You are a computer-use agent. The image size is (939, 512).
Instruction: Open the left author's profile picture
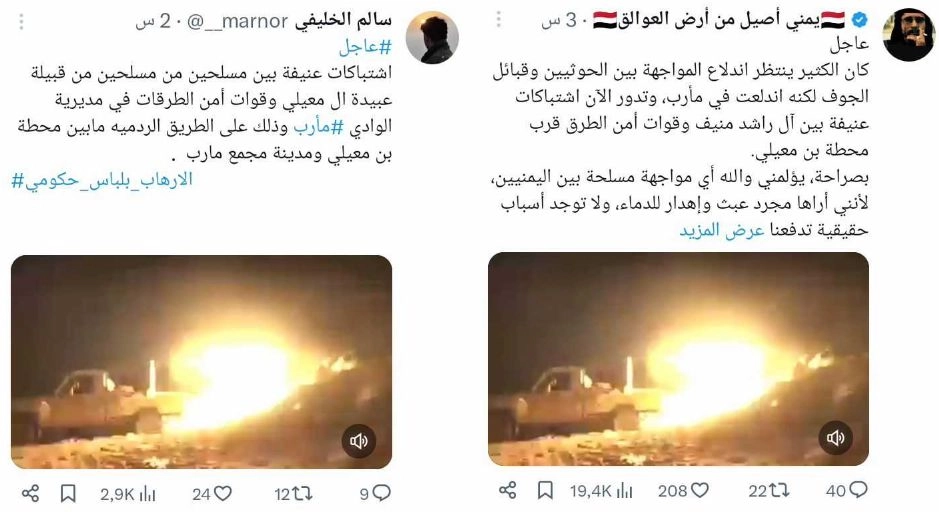(432, 37)
